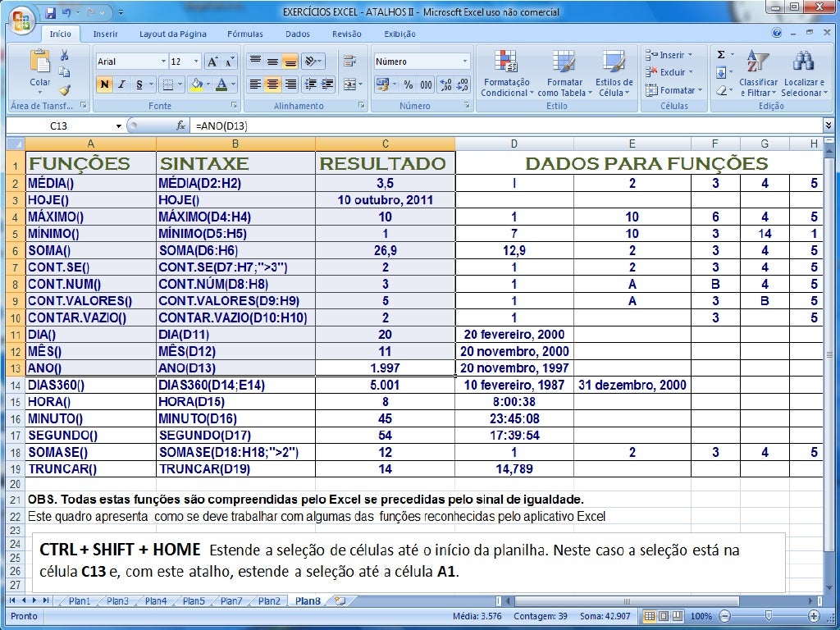The width and height of the screenshot is (840, 630).
Task: Expand Name Box dropdown arrow
Action: point(118,126)
